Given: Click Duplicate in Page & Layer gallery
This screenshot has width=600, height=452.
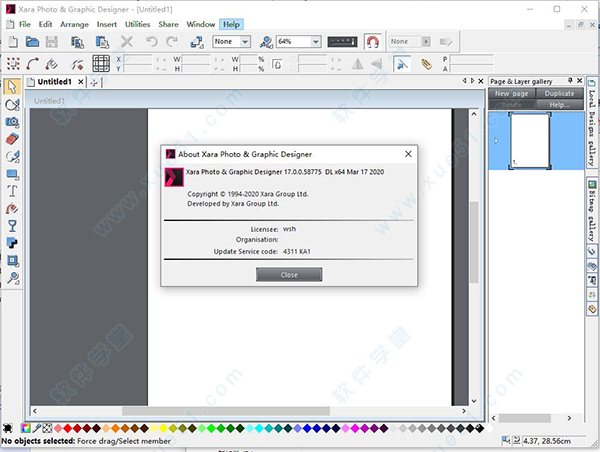Looking at the screenshot, I should click(559, 93).
